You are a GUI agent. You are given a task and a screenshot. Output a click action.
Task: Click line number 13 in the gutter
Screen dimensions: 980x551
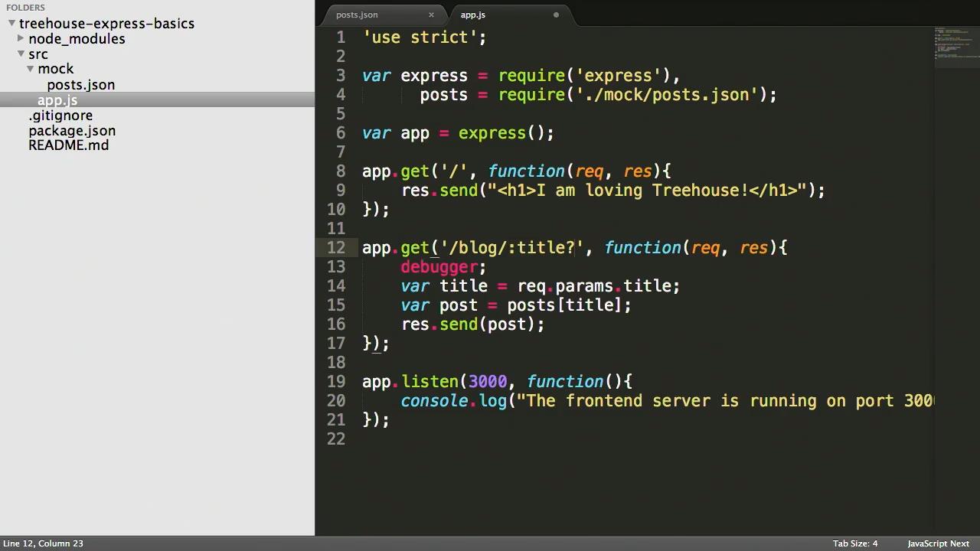pos(336,267)
